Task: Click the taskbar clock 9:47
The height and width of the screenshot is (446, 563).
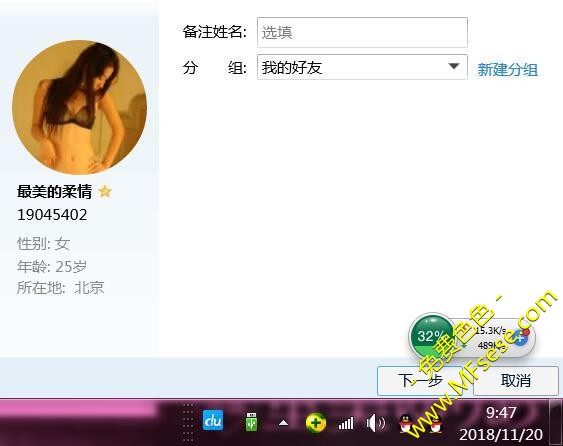Action: point(501,413)
